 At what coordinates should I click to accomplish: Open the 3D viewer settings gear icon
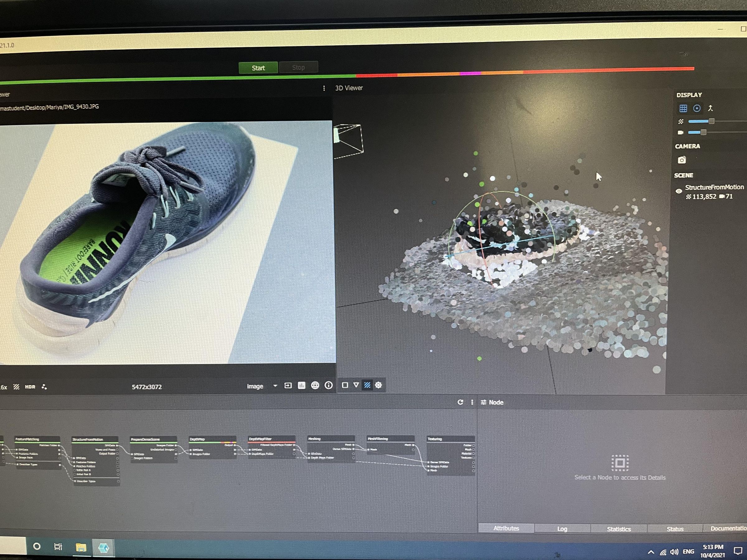[378, 385]
